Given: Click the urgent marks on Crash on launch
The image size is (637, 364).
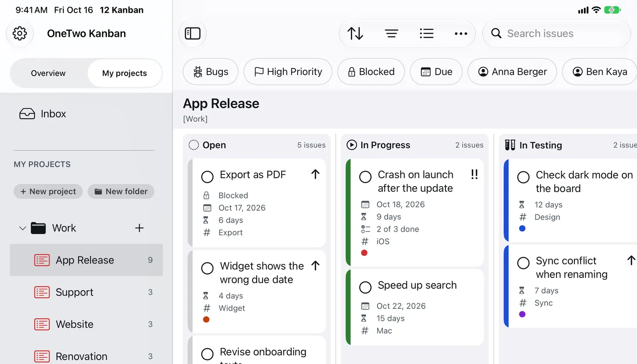Looking at the screenshot, I should pyautogui.click(x=474, y=174).
